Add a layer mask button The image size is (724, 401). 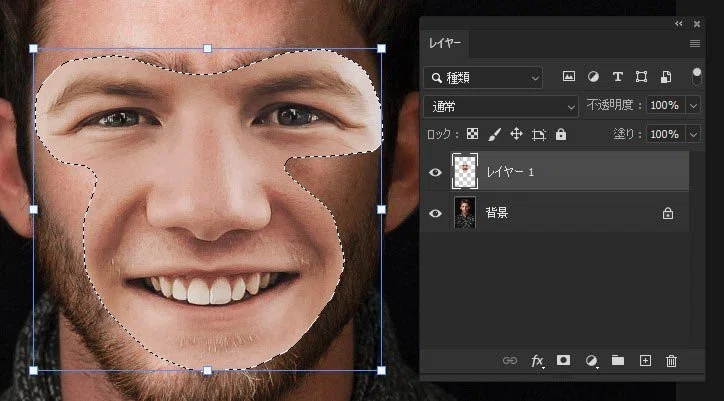[563, 360]
